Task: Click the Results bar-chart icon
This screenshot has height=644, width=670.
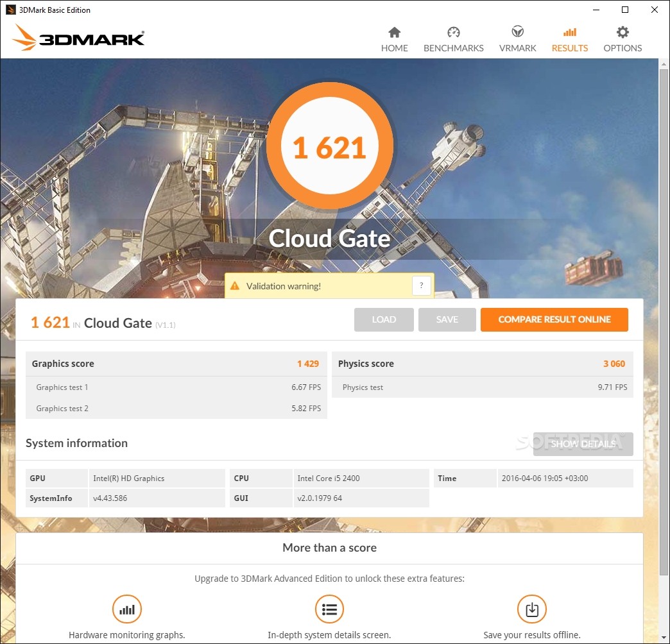Action: [x=569, y=31]
